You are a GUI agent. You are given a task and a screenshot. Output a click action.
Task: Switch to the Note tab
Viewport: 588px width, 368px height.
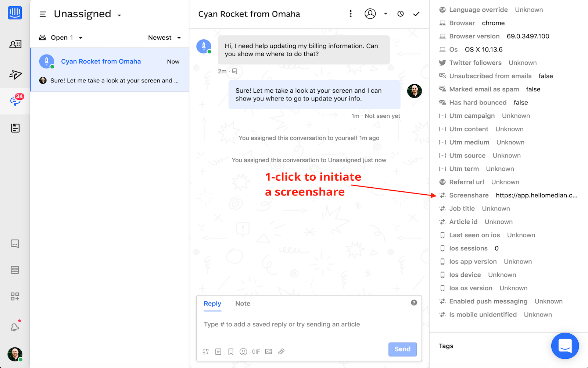click(243, 304)
